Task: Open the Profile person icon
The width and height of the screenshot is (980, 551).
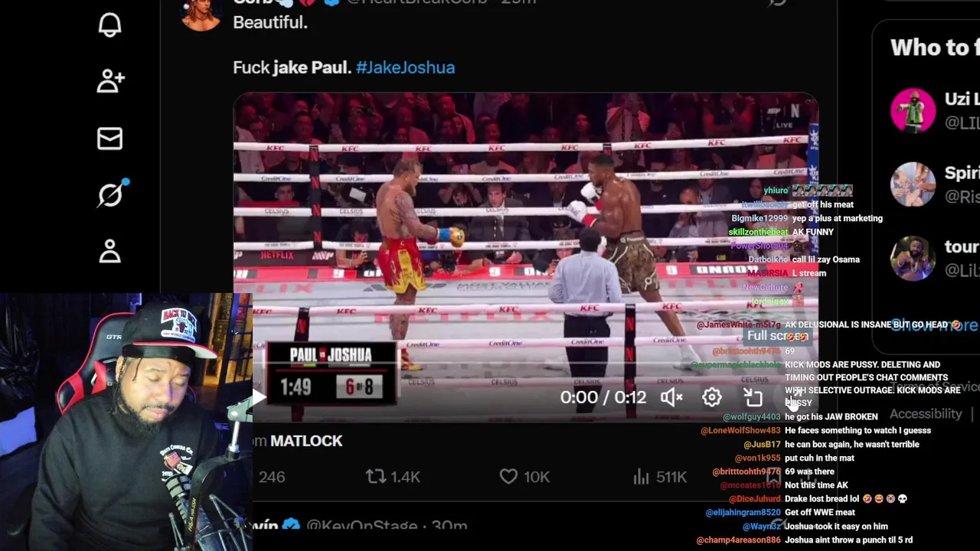Action: pos(109,251)
